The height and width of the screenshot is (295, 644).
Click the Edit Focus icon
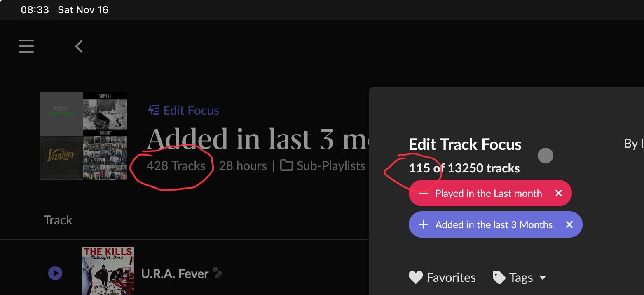coord(154,110)
